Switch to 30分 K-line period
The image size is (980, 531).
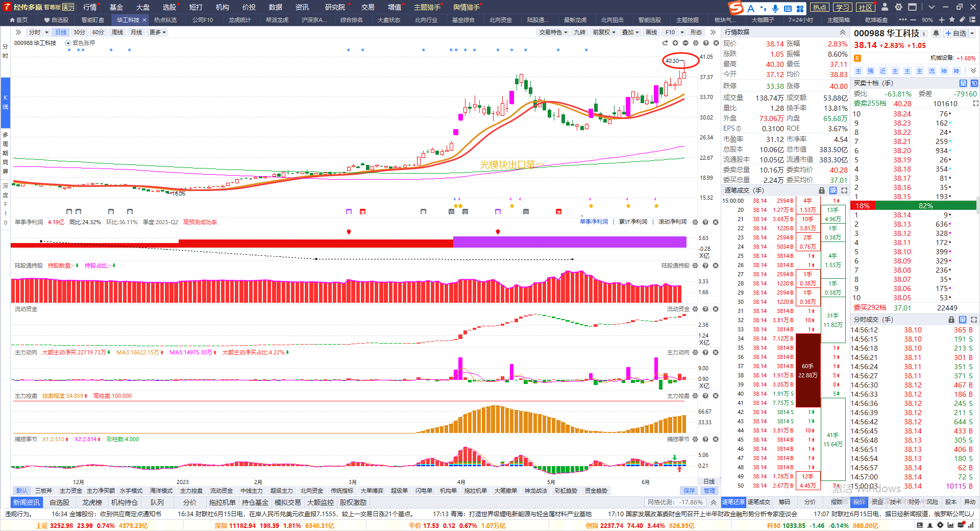coord(79,32)
